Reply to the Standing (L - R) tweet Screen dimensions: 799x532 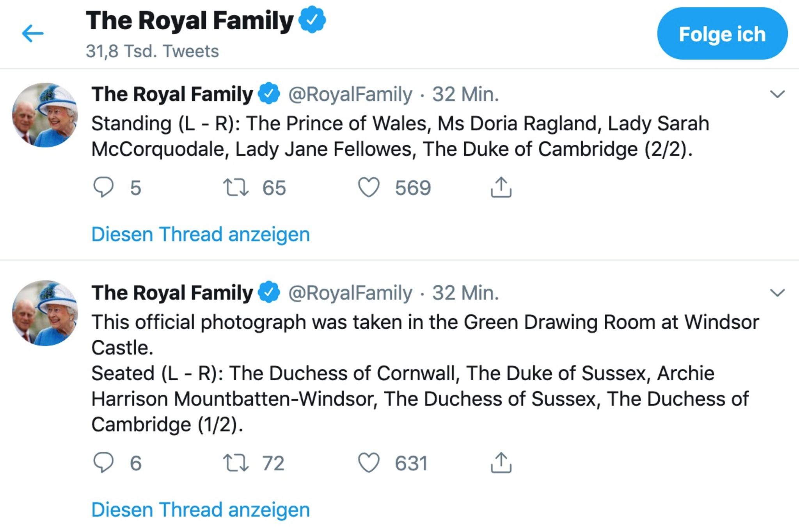tap(103, 188)
